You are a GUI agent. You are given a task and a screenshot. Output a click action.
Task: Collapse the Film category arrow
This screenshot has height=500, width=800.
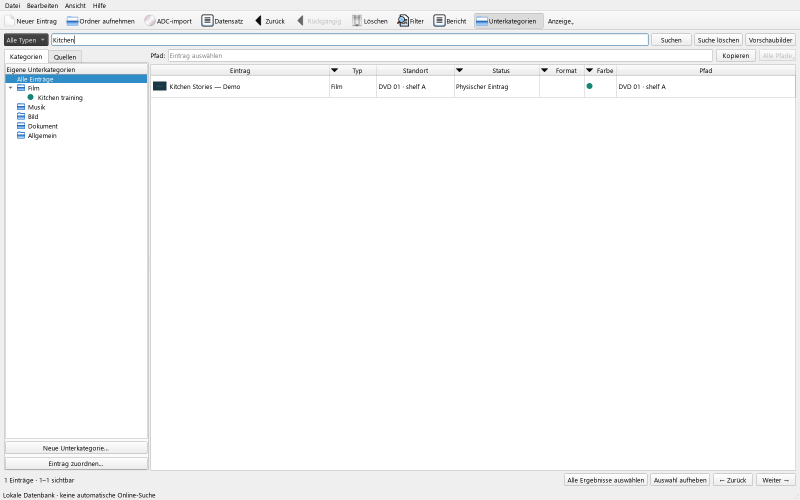point(11,88)
